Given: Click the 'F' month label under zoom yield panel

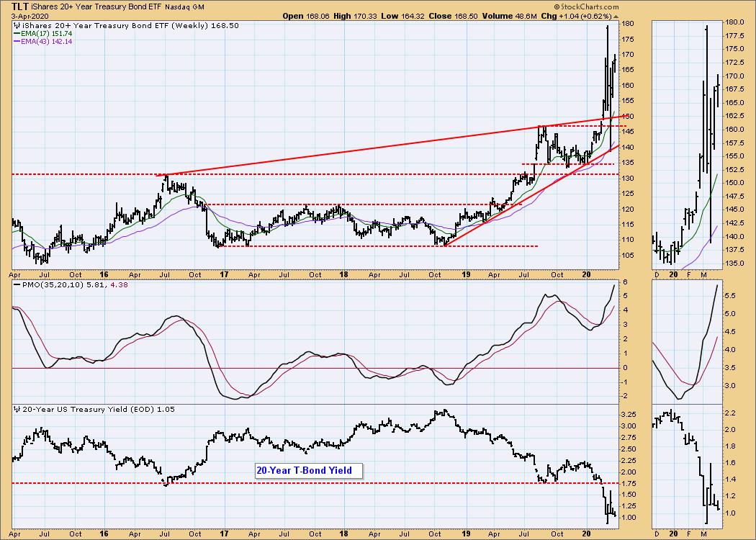Looking at the screenshot, I should pyautogui.click(x=688, y=534).
